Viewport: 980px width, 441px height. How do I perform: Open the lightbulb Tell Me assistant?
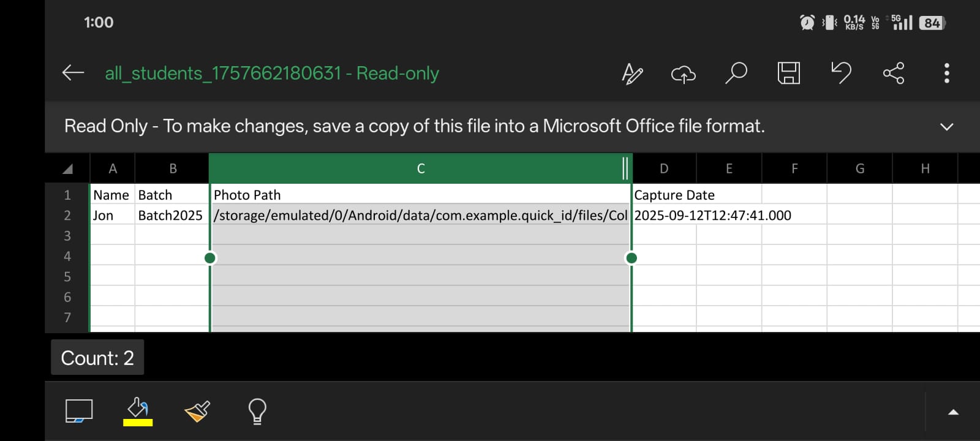click(x=257, y=411)
